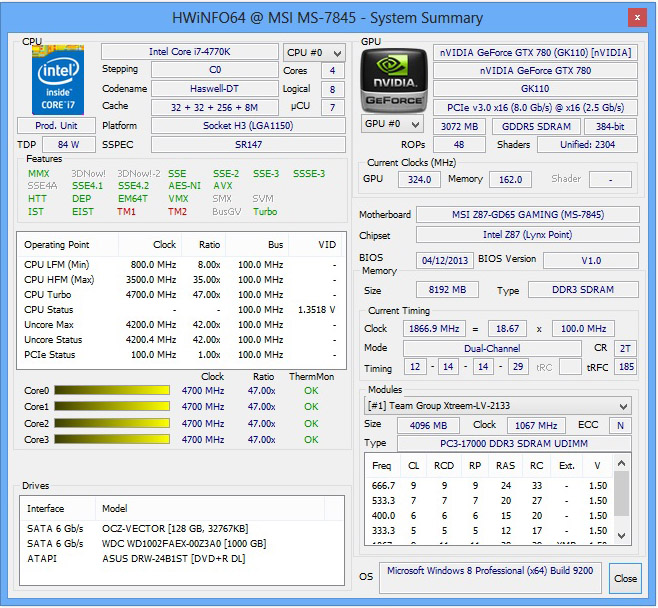Viewport: 658px width, 608px height.
Task: Click the Stepping C0 field
Action: [215, 70]
